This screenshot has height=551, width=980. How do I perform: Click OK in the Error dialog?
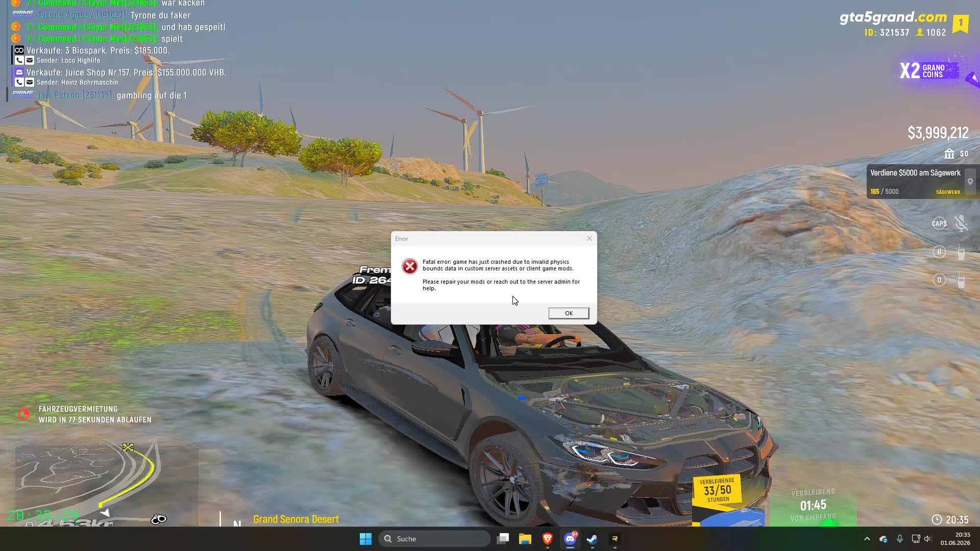[x=569, y=313]
